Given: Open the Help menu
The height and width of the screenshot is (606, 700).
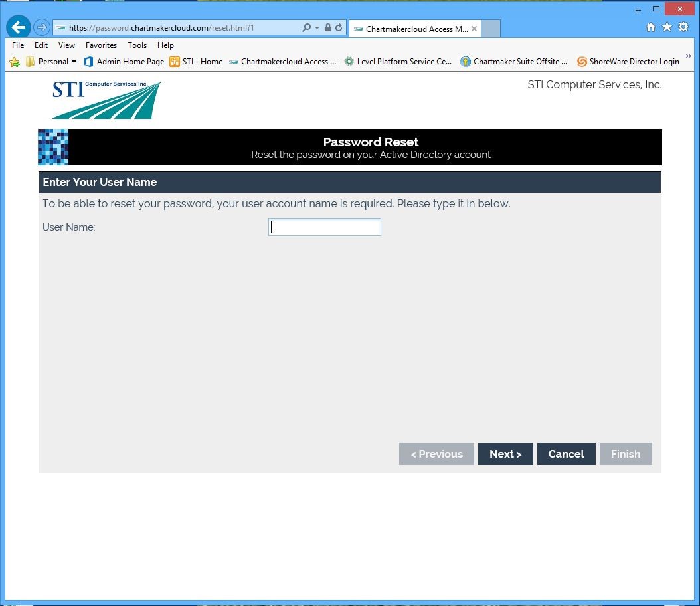Looking at the screenshot, I should (165, 45).
